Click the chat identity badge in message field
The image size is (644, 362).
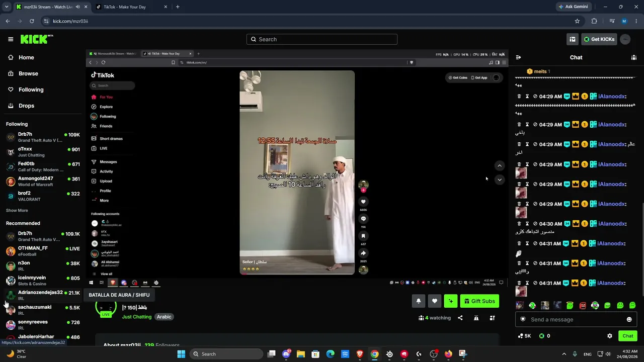pyautogui.click(x=523, y=319)
